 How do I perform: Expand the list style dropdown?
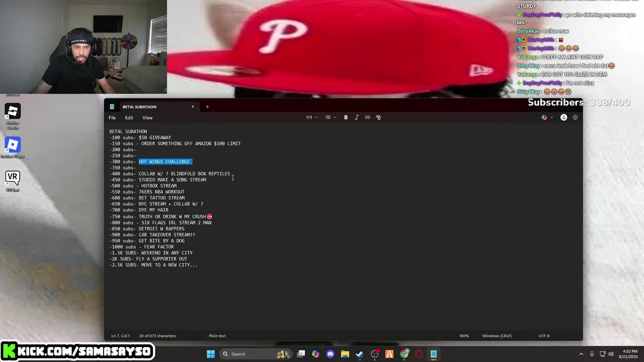coord(331,117)
